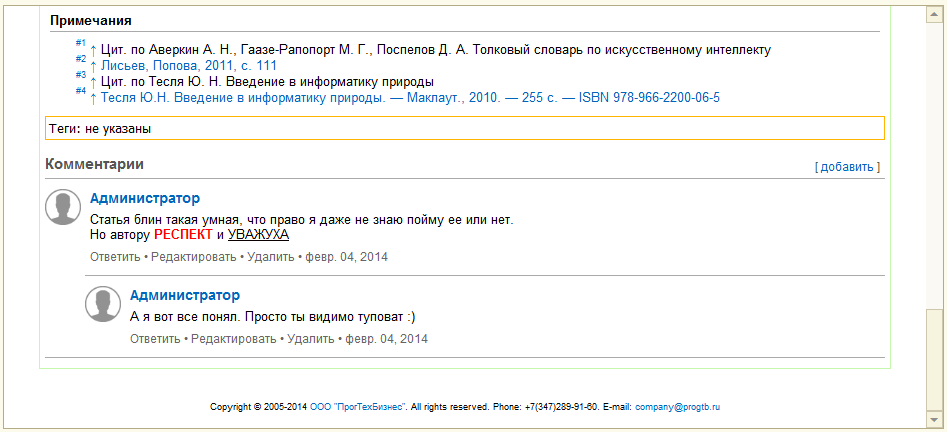Delete the nested reply comment
The image size is (947, 432).
(310, 339)
